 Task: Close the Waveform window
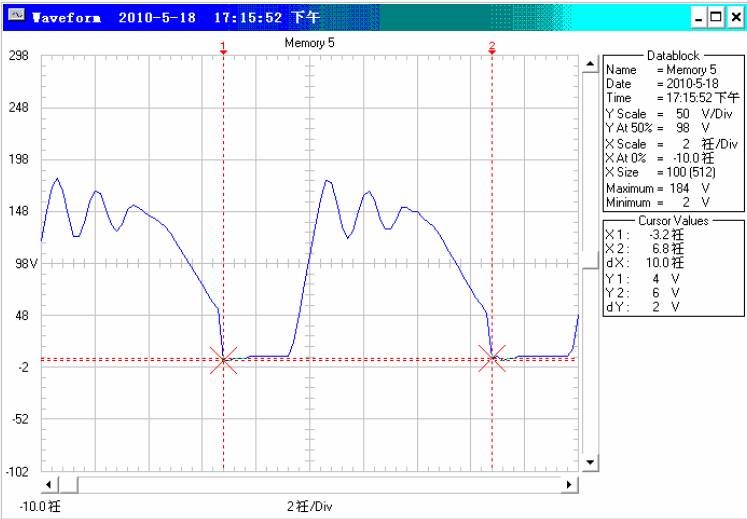(x=733, y=17)
